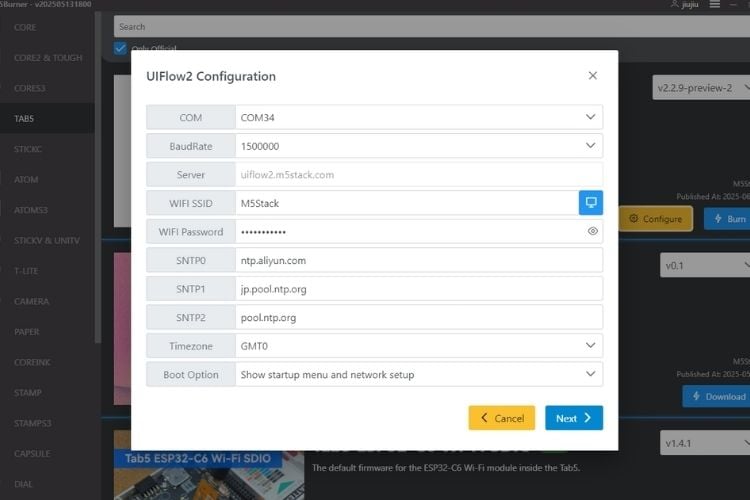Open the DIAL category

23,484
